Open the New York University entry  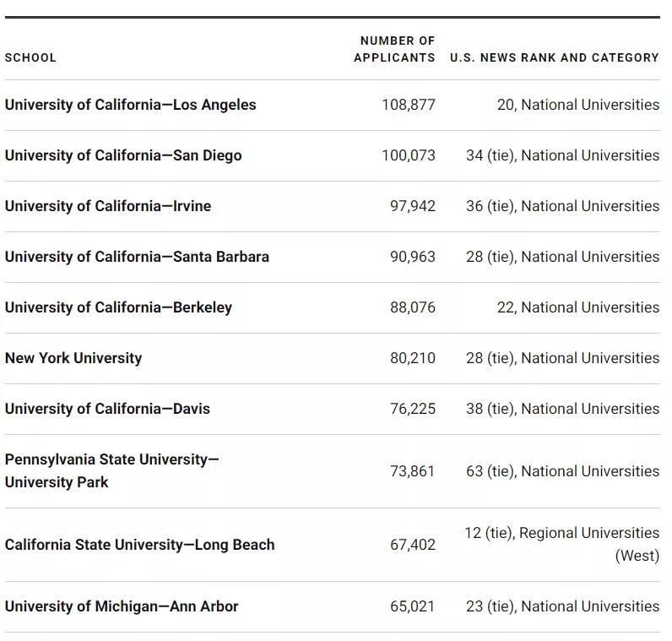(73, 358)
